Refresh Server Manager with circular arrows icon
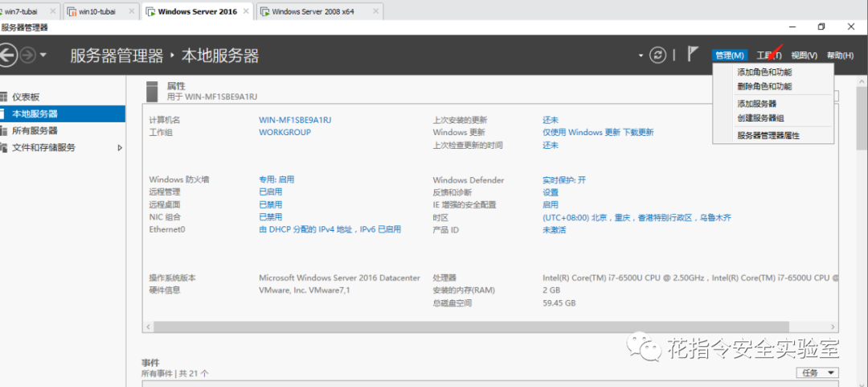The width and height of the screenshot is (868, 387). click(657, 55)
